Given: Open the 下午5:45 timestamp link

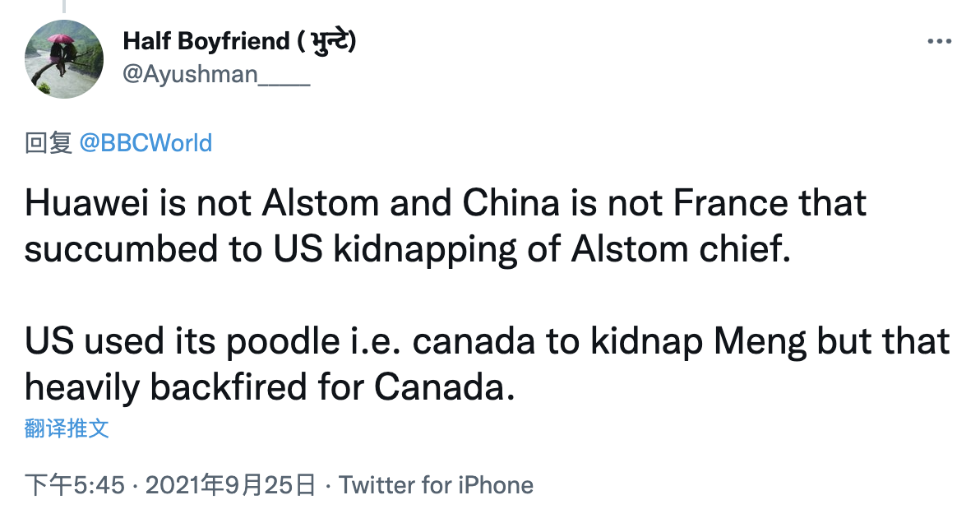Looking at the screenshot, I should pyautogui.click(x=74, y=485).
